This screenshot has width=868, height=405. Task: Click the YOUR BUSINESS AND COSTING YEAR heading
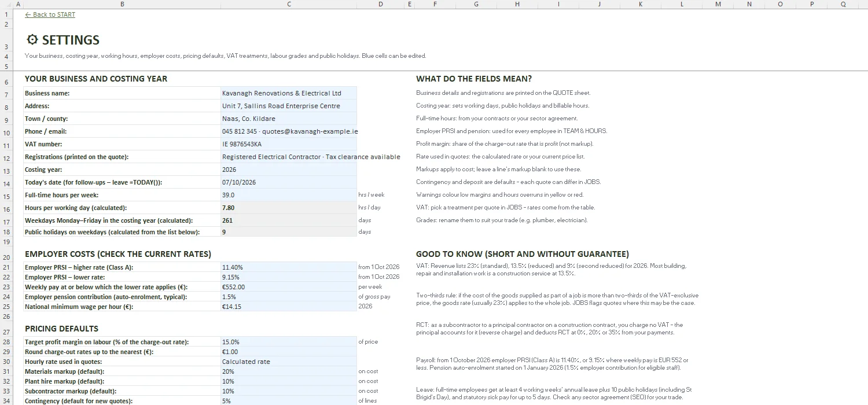[96, 79]
